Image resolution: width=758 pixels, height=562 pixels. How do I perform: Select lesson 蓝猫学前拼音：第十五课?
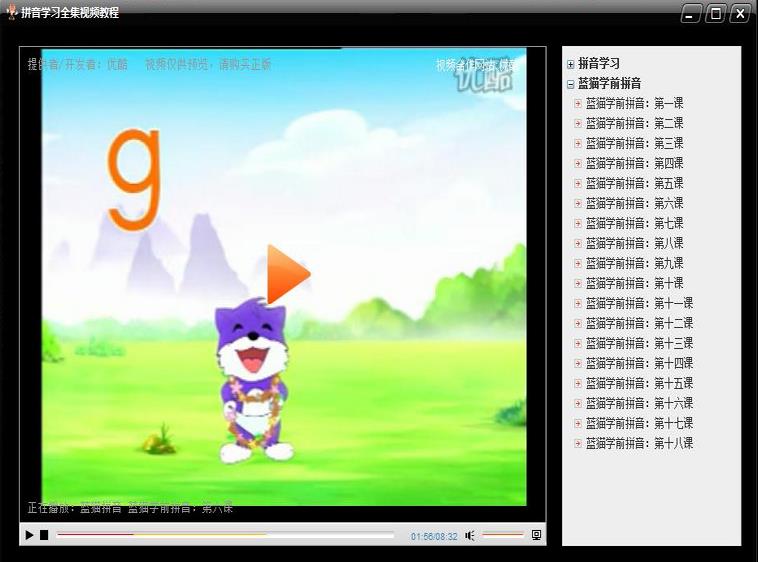click(639, 383)
